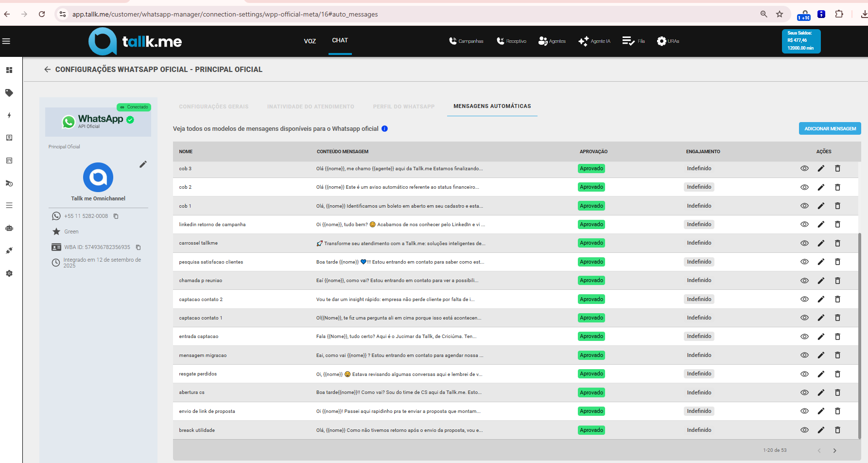Delete the captacao contato 2 message

pos(837,299)
